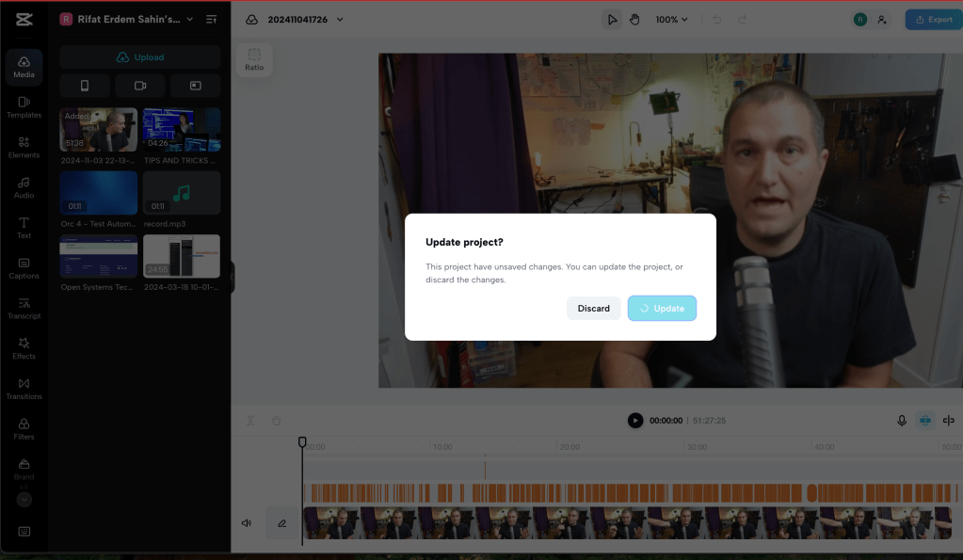Image resolution: width=963 pixels, height=560 pixels.
Task: Open the workspace list menu icon
Action: pos(211,19)
